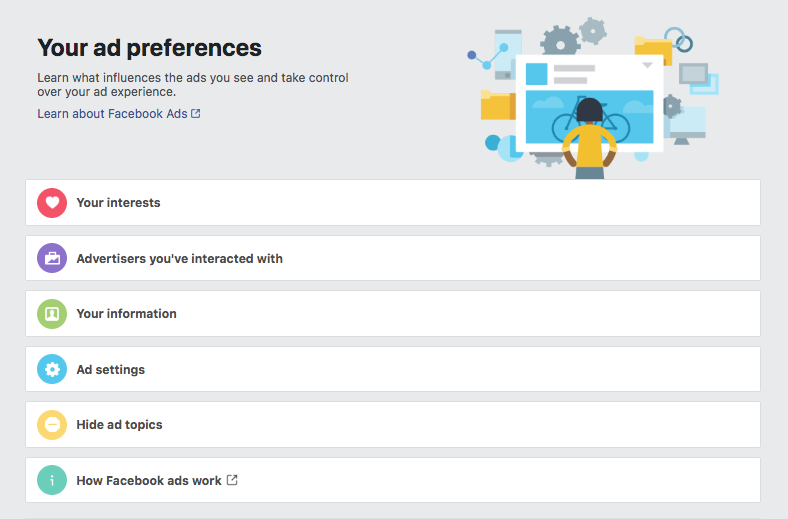Click the red heart interests icon
Image resolution: width=788 pixels, height=519 pixels.
[x=52, y=203]
